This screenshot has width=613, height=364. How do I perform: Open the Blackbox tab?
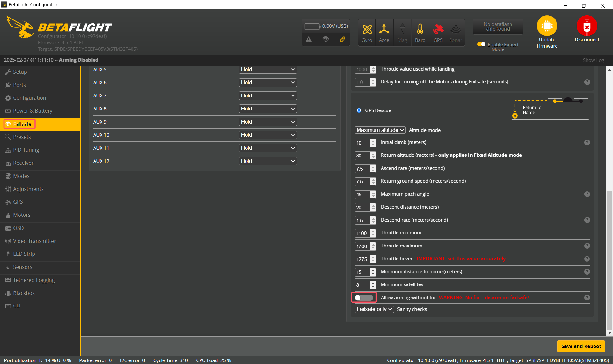pos(40,293)
